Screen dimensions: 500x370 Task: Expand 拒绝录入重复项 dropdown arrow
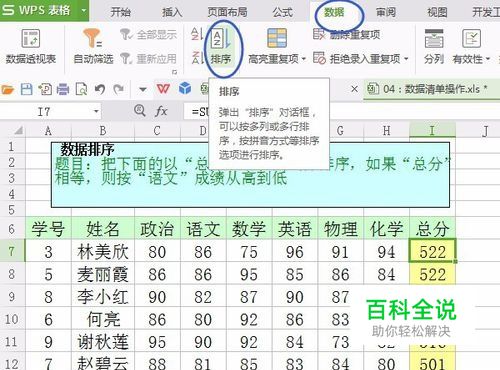click(x=406, y=59)
